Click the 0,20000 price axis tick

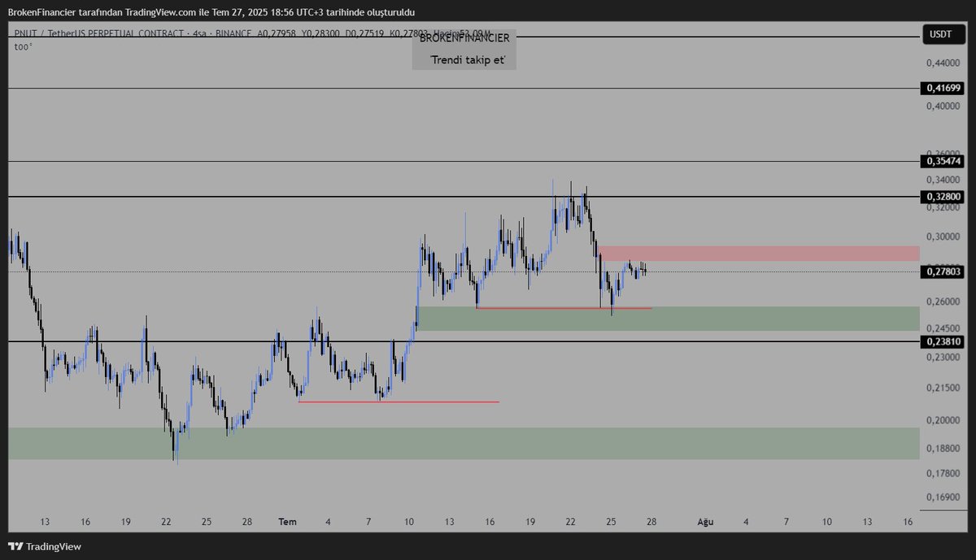[x=944, y=420]
